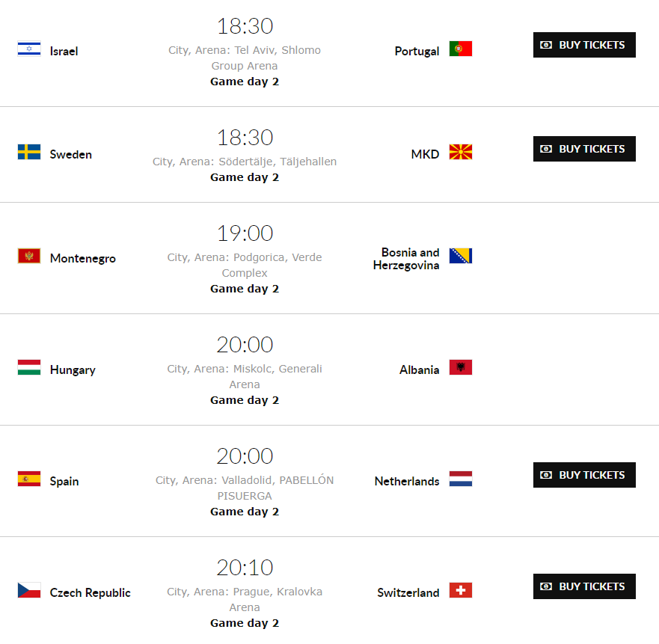The width and height of the screenshot is (659, 644).
Task: Click the Netherlands flag icon
Action: click(x=461, y=479)
